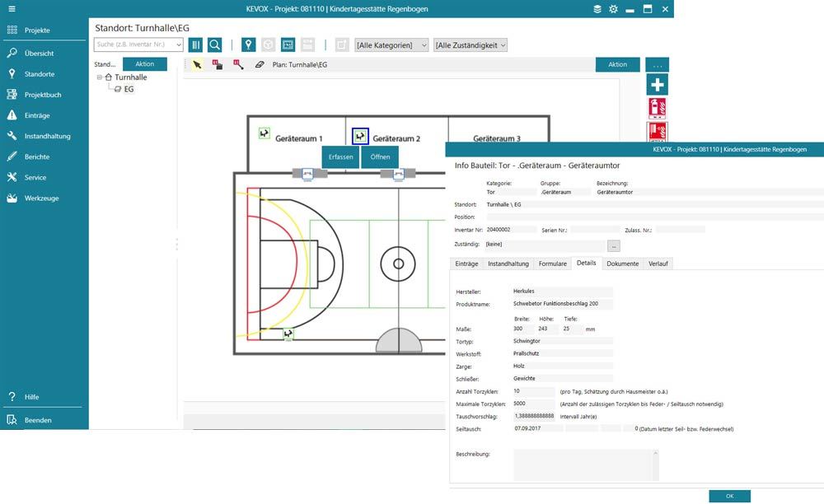Click the marker in Geräteraum 1
This screenshot has width=824, height=504.
pos(264,133)
